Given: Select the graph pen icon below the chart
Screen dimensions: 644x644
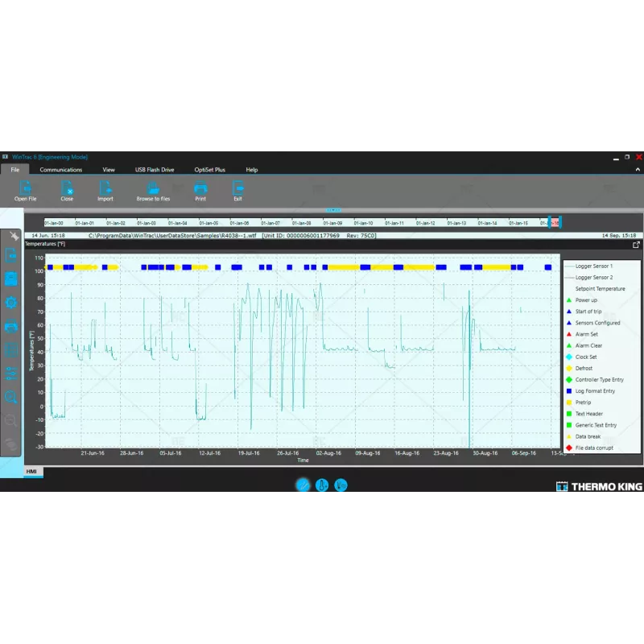Looking at the screenshot, I should pyautogui.click(x=303, y=485).
